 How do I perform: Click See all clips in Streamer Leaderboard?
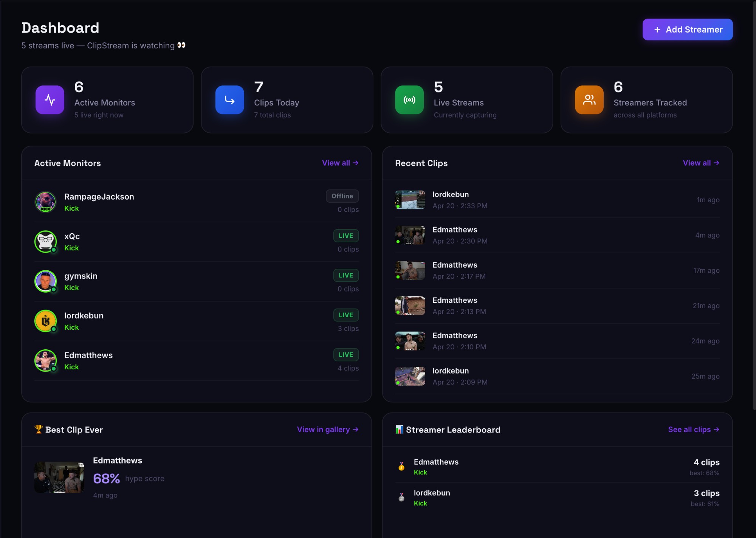694,429
